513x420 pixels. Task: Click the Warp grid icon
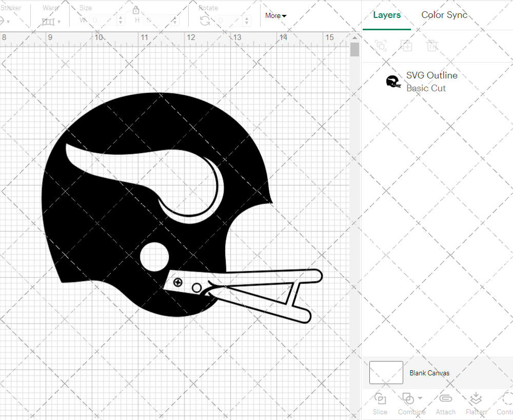click(48, 22)
